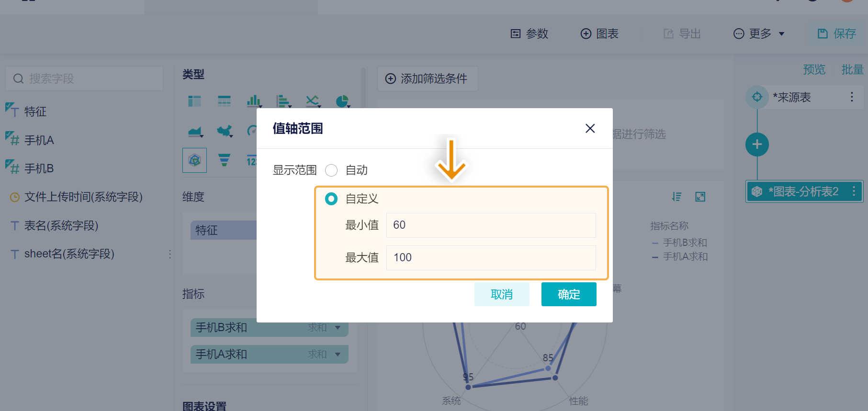The height and width of the screenshot is (411, 868).
Task: Select the sheet名(系统字段) field
Action: (x=69, y=254)
